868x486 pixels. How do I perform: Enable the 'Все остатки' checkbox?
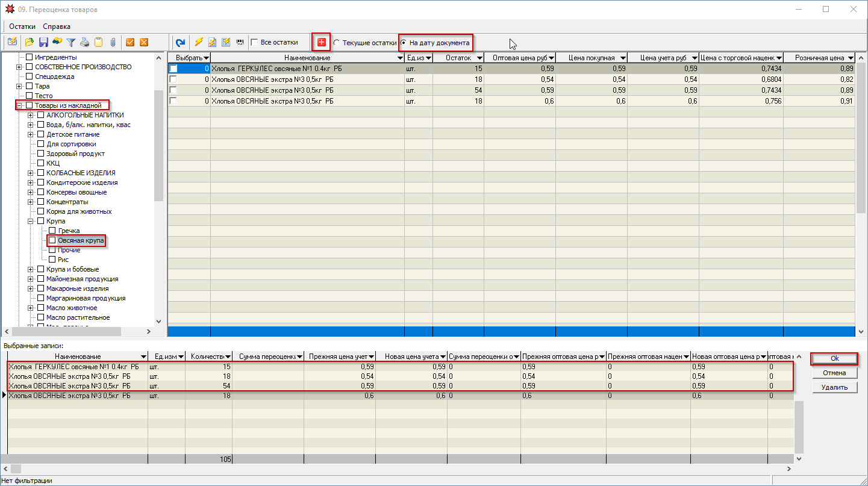pyautogui.click(x=255, y=43)
